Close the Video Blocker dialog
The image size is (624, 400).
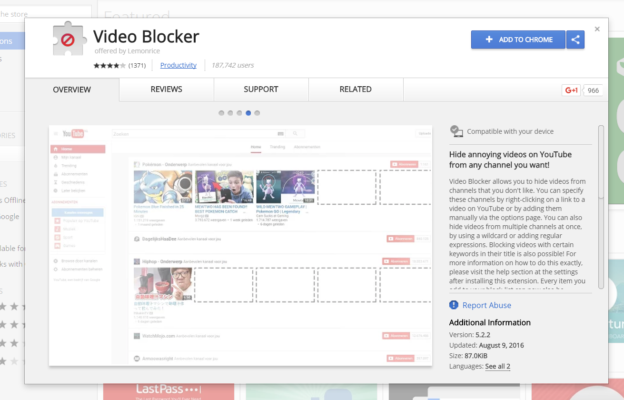pyautogui.click(x=597, y=29)
